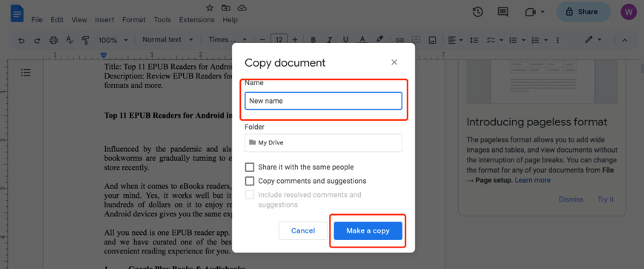Click the editing mode pencil icon
The image size is (644, 269).
pyautogui.click(x=589, y=39)
